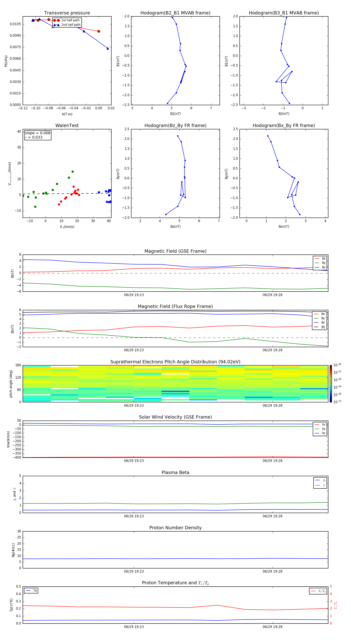Screen dimensions: 351x644
Task: Select 'Bz' in GSE magnetic field legend
Action: 320,267
